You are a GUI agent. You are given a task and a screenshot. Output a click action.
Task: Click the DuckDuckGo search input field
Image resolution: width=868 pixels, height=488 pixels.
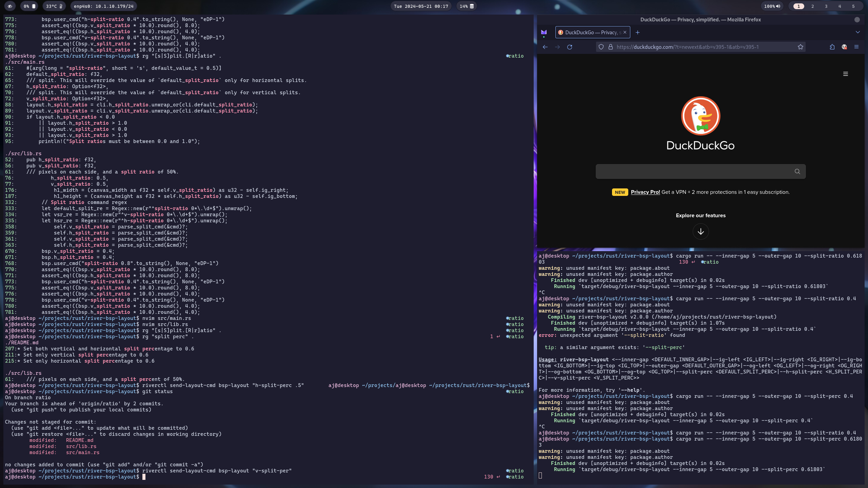[692, 171]
